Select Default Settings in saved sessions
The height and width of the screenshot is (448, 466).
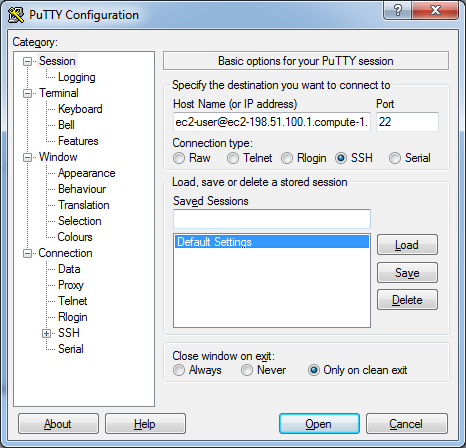[x=272, y=242]
